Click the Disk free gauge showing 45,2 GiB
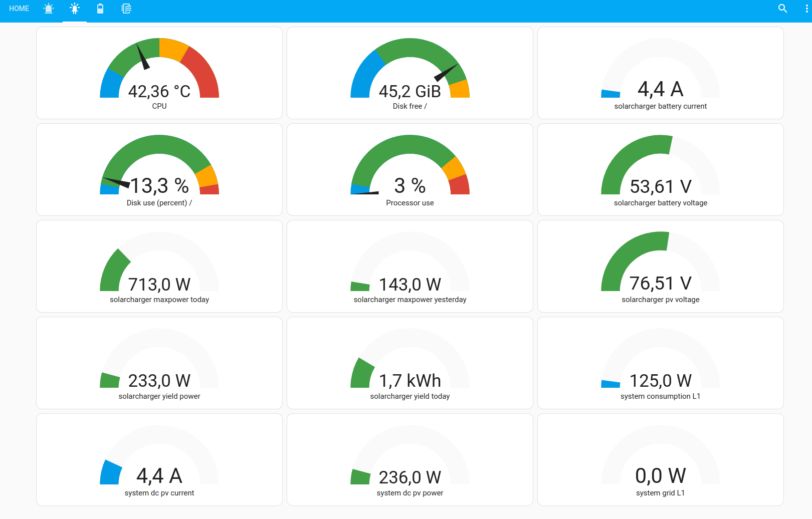Viewport: 812px width, 519px height. tap(410, 73)
